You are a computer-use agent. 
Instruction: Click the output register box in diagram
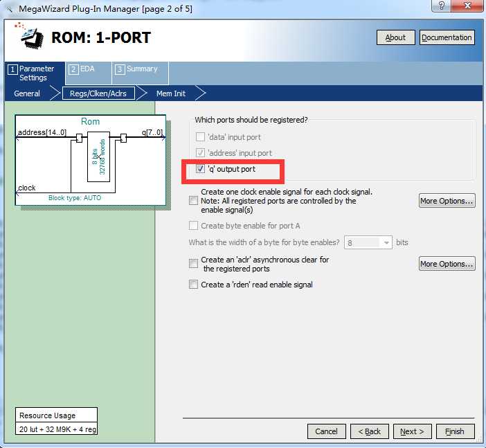[x=123, y=138]
